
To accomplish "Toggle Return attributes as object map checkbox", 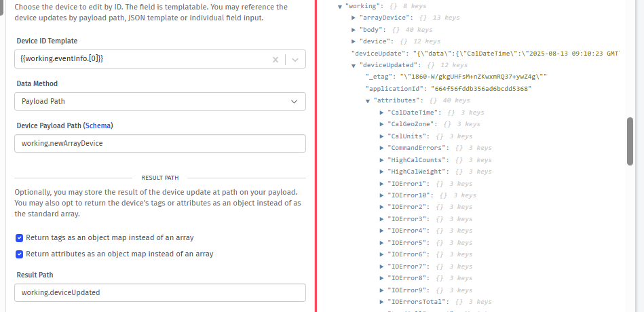I will pyautogui.click(x=20, y=254).
